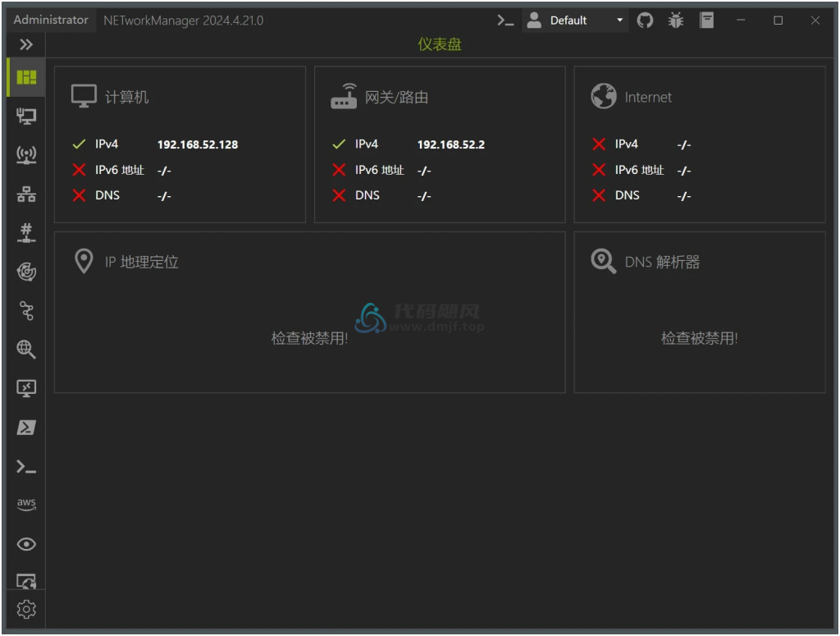Open Settings with the gear icon
Screen dimensions: 840x636
click(26, 609)
